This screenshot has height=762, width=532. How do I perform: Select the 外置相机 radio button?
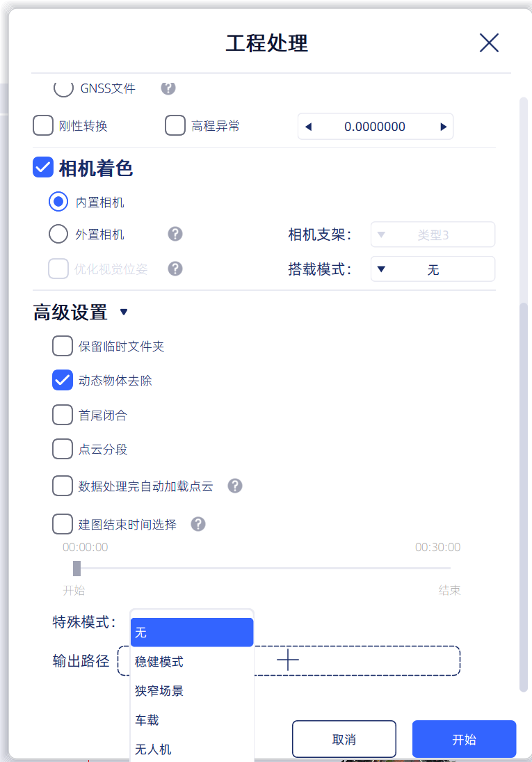click(58, 234)
